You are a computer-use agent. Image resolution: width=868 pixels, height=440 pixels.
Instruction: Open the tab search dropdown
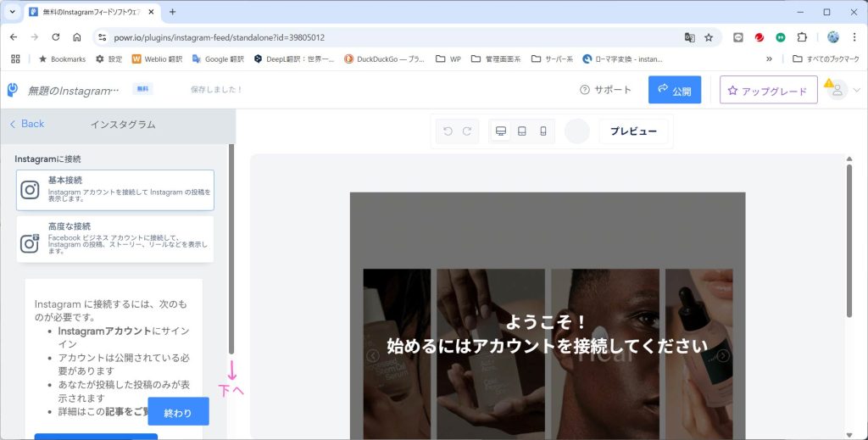pos(12,12)
